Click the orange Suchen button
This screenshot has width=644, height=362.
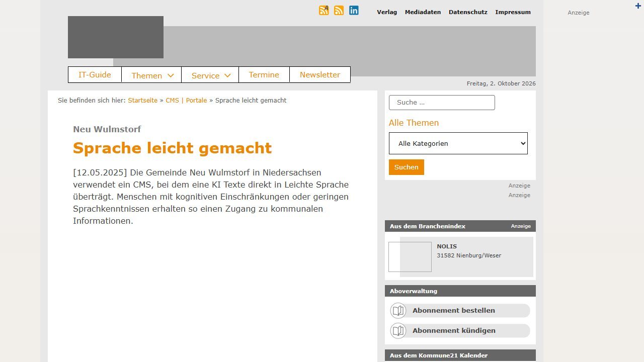[407, 167]
